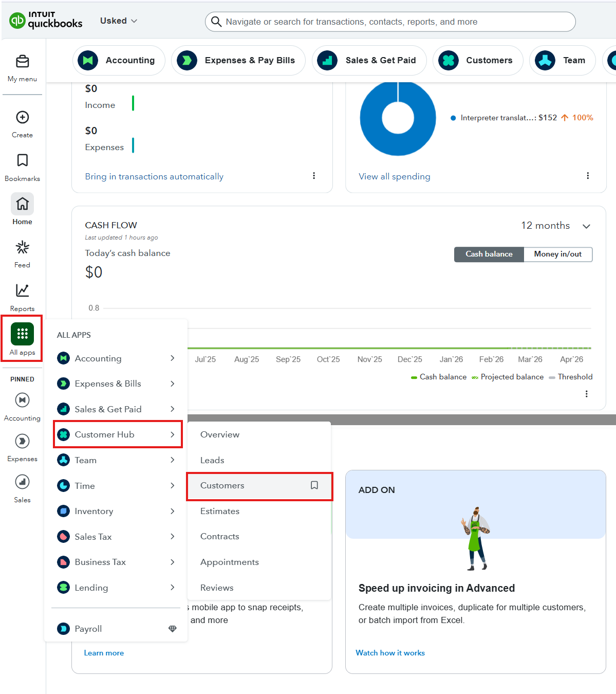Click the Cash balance legend entry
Image resolution: width=616 pixels, height=694 pixels.
[439, 377]
